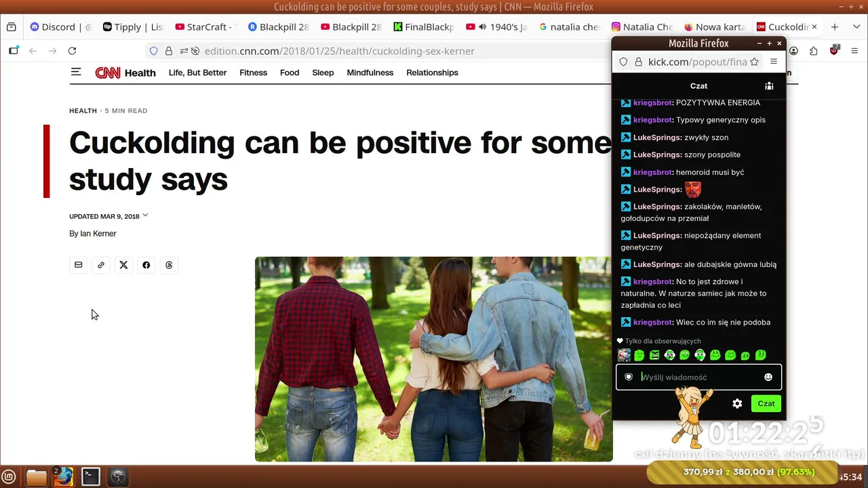
Task: Go to Life, But Better section
Action: pyautogui.click(x=197, y=73)
